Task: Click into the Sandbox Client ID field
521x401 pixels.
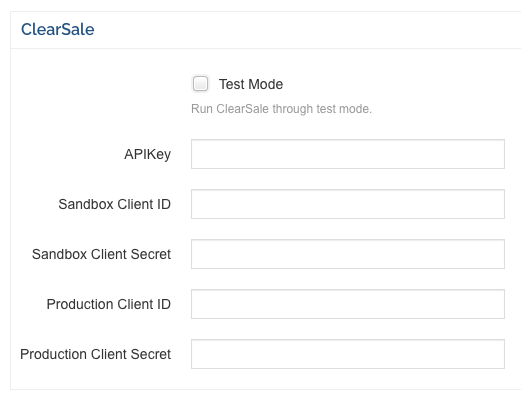Action: (x=348, y=204)
